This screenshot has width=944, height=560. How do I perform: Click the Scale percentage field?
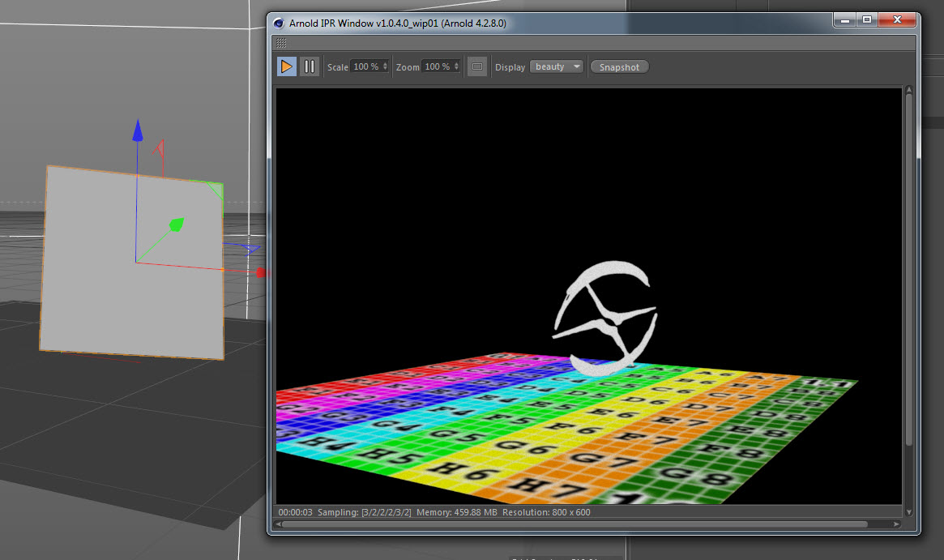pyautogui.click(x=365, y=66)
